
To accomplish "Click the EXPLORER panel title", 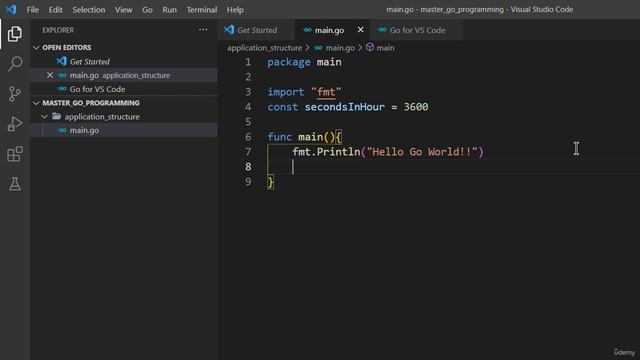I will (x=58, y=30).
